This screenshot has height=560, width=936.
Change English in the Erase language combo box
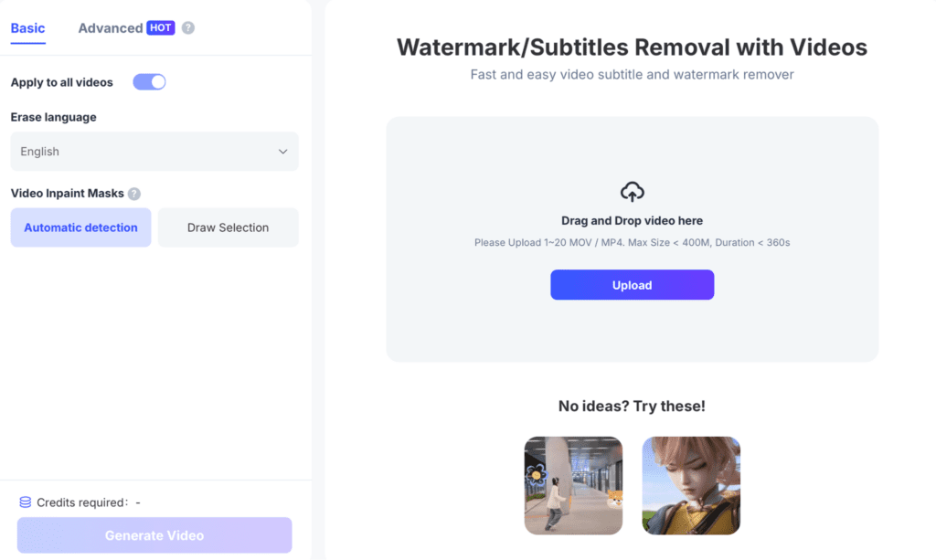point(154,151)
